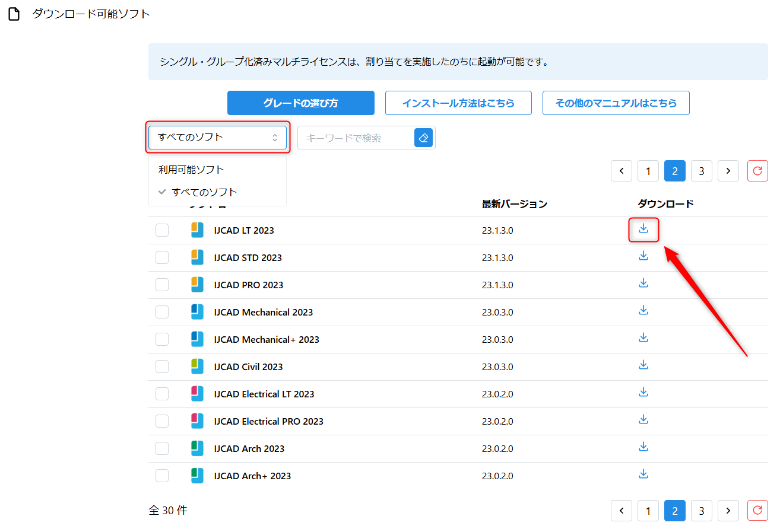Screen dimensions: 780x532
Task: Click the IJCAD Arch+ 2023 product name
Action: click(252, 476)
